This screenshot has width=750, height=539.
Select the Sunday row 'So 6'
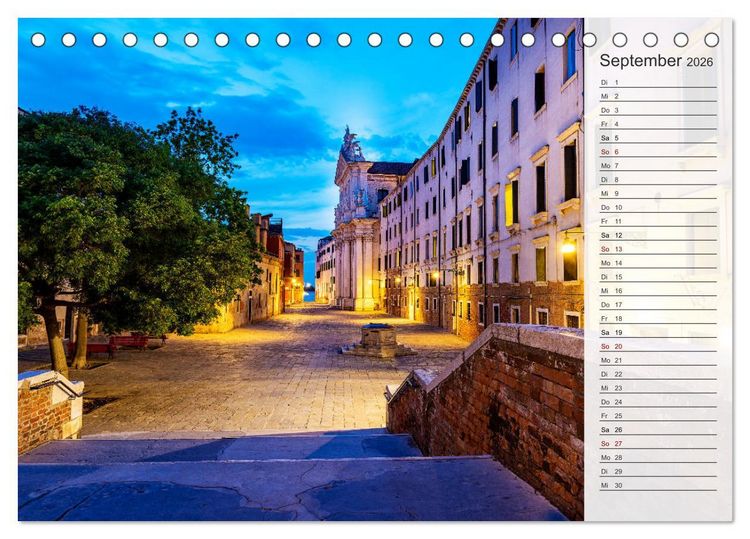658,152
